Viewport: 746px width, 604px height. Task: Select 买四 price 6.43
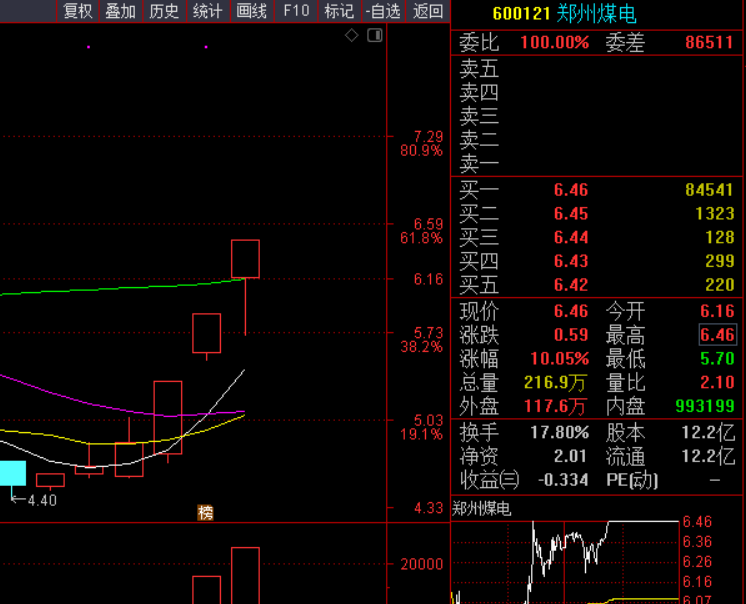(571, 261)
